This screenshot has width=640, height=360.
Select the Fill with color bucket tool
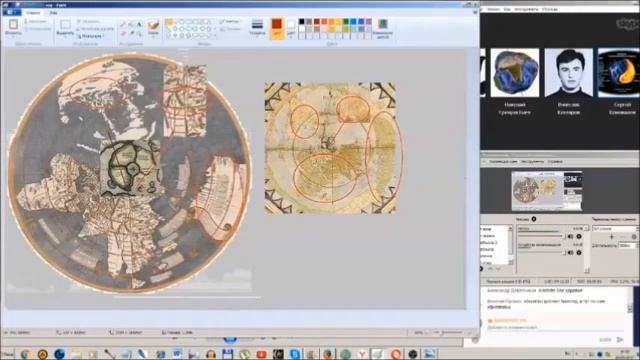point(131,24)
